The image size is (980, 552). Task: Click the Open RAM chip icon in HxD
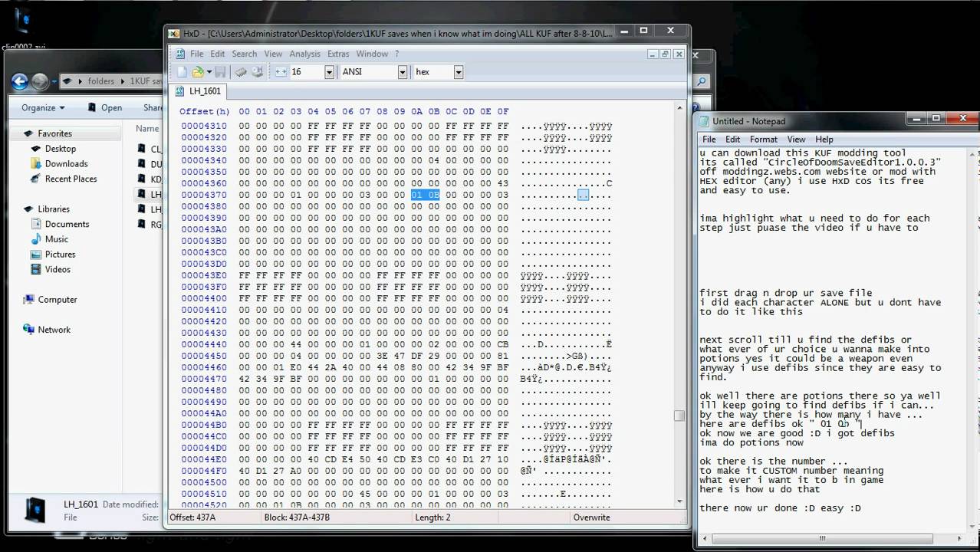click(241, 71)
